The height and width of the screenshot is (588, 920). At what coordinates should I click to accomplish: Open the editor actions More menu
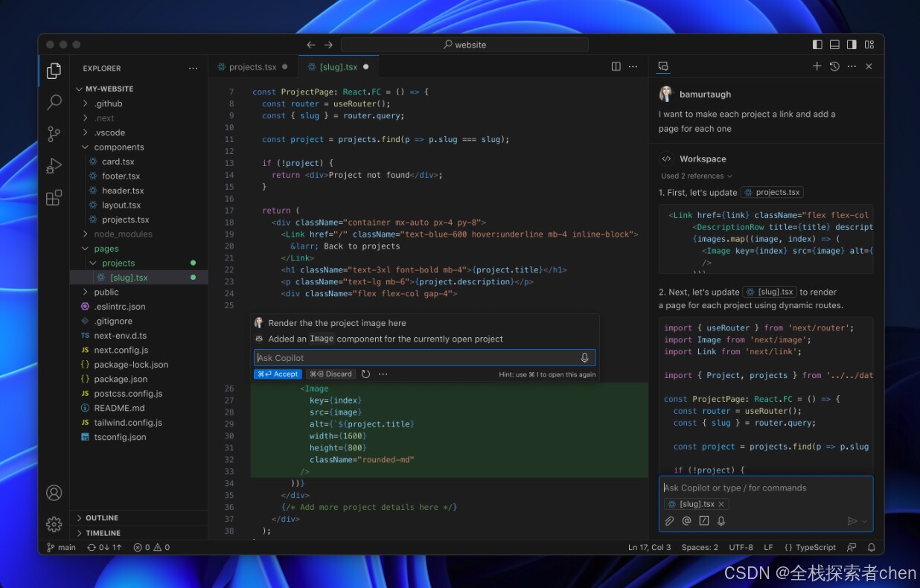[x=633, y=66]
